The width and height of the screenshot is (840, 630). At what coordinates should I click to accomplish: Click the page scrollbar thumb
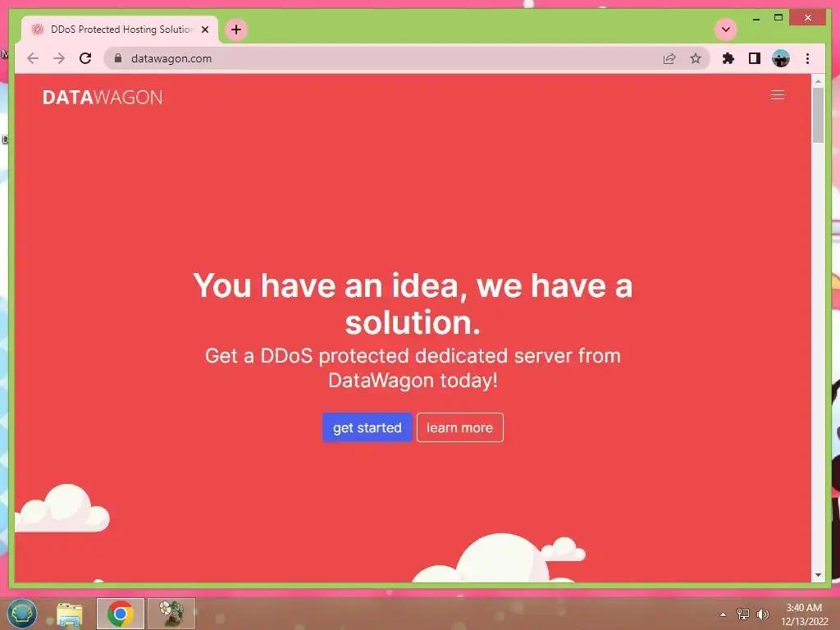point(818,115)
